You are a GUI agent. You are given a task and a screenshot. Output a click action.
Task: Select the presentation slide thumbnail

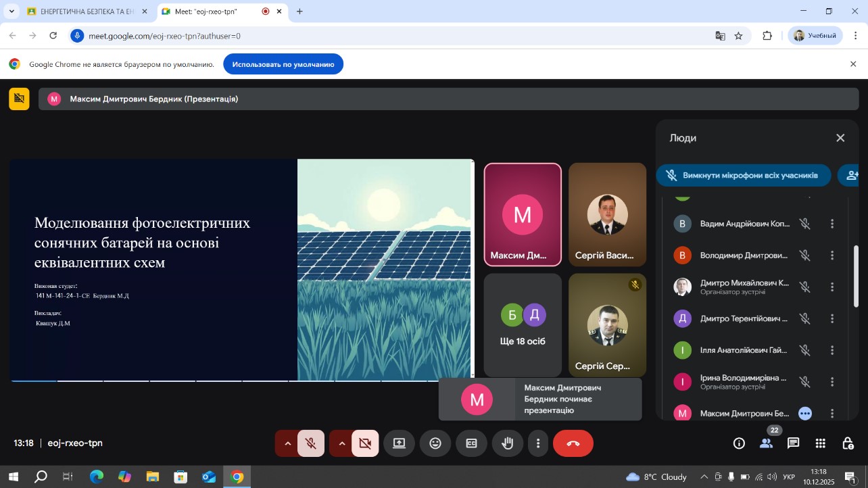(x=241, y=270)
